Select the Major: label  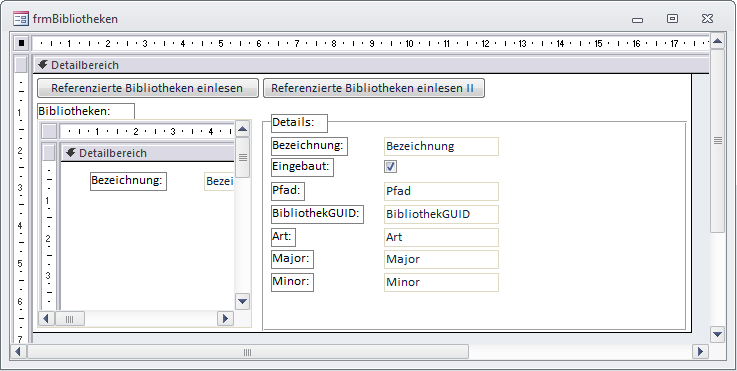[292, 259]
